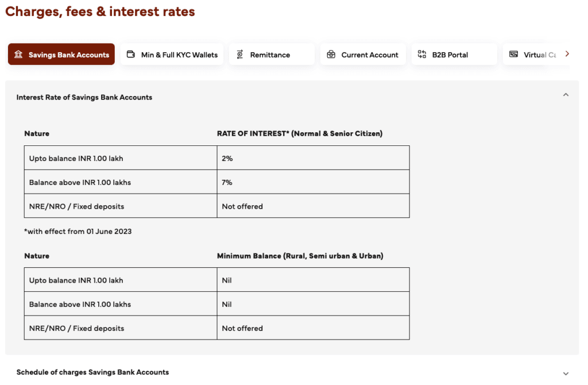Switch to Min & Full KYC Wallets tab
The height and width of the screenshot is (385, 588).
point(172,55)
